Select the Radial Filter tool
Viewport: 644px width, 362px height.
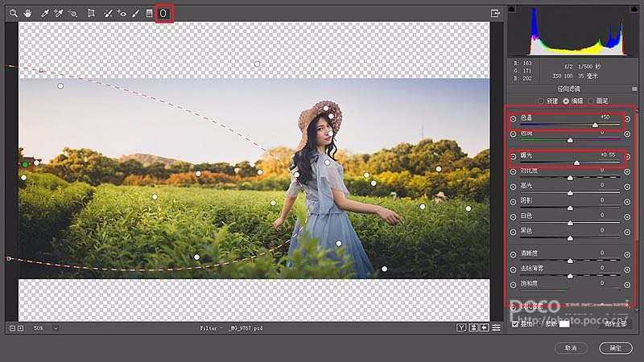click(x=163, y=14)
